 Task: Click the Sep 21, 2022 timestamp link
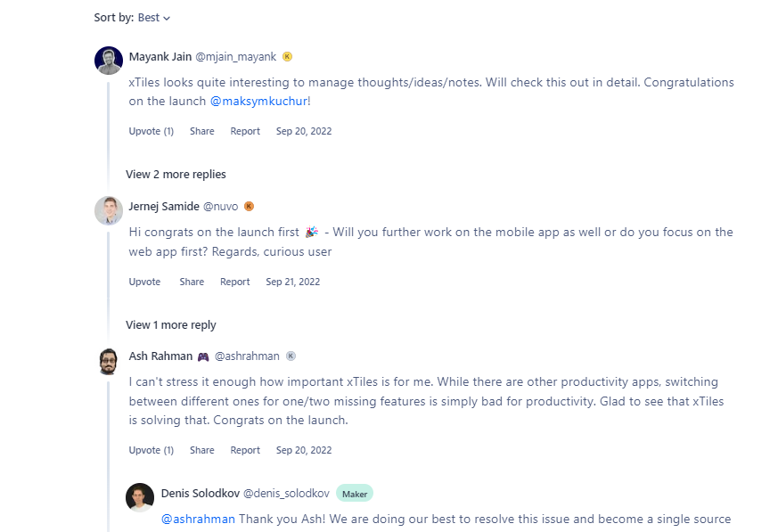[x=292, y=282]
